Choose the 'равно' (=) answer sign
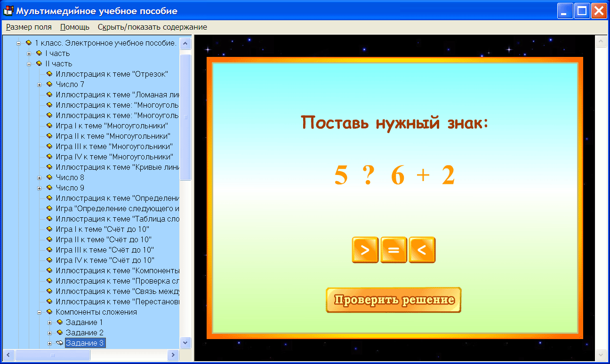Image resolution: width=610 pixels, height=364 pixels. tap(393, 250)
